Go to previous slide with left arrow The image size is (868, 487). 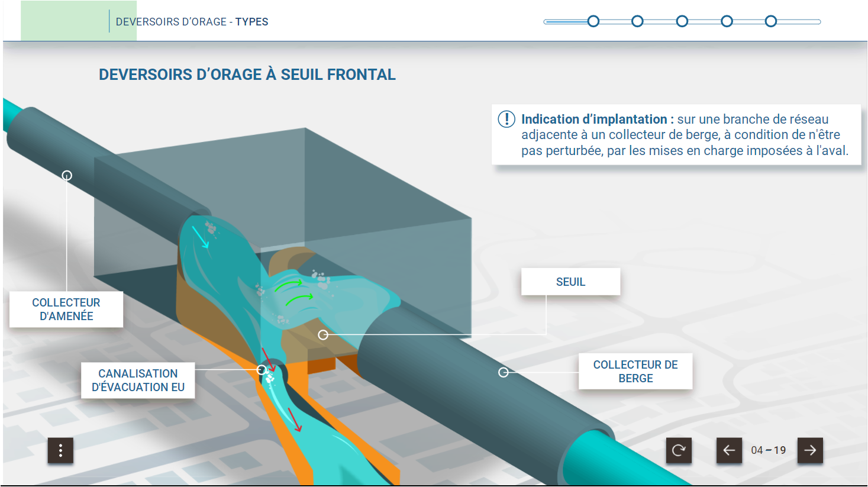pyautogui.click(x=729, y=451)
